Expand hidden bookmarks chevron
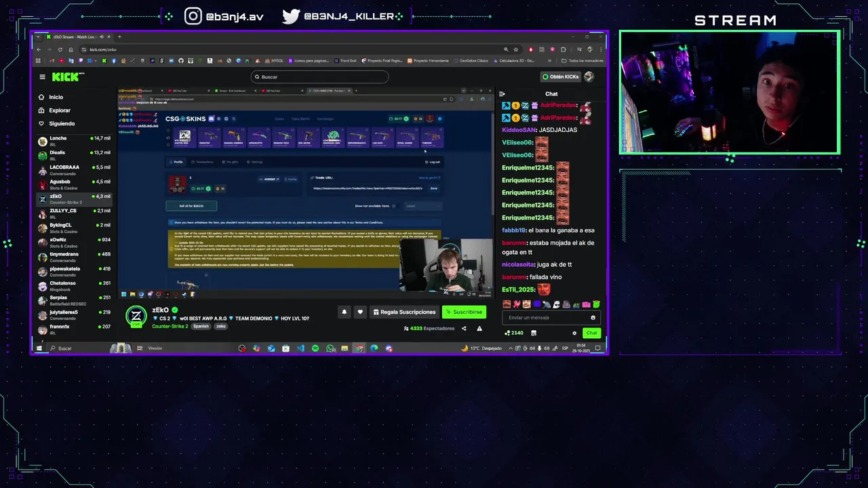 (x=549, y=60)
